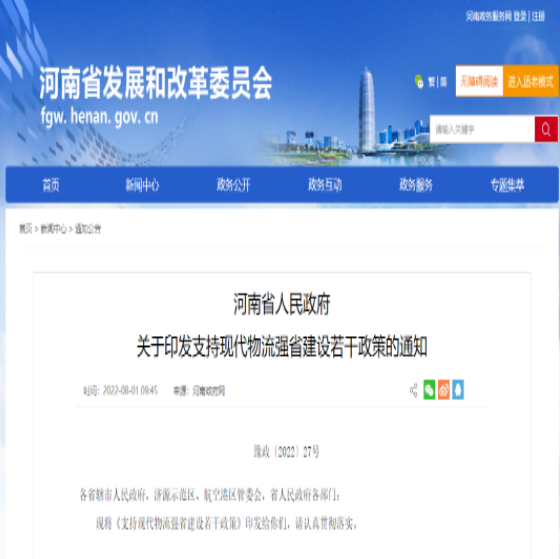Click 通知公告 in the breadcrumb
This screenshot has height=559, width=560.
[x=88, y=229]
